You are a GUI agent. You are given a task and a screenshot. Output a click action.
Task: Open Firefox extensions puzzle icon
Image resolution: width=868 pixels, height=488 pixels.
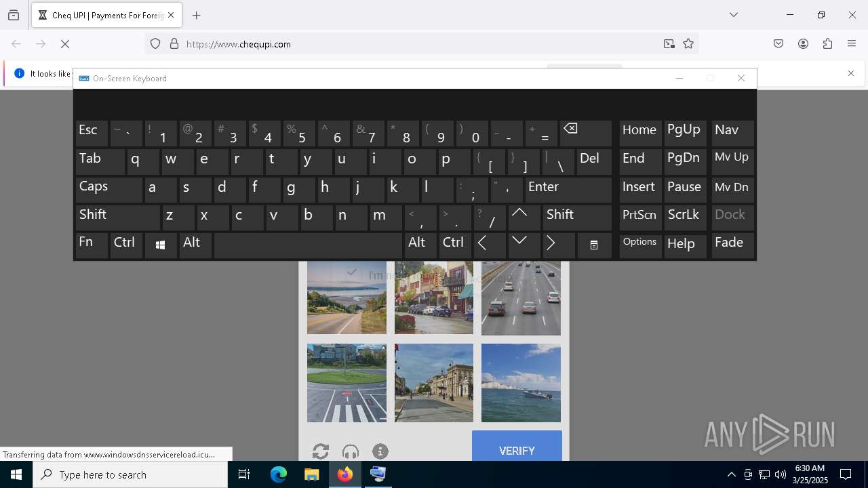pyautogui.click(x=827, y=44)
